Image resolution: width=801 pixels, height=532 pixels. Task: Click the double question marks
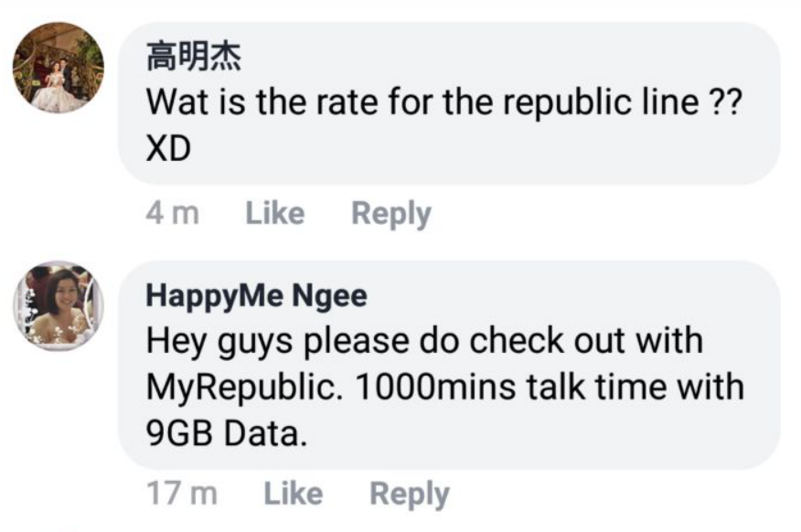click(726, 102)
